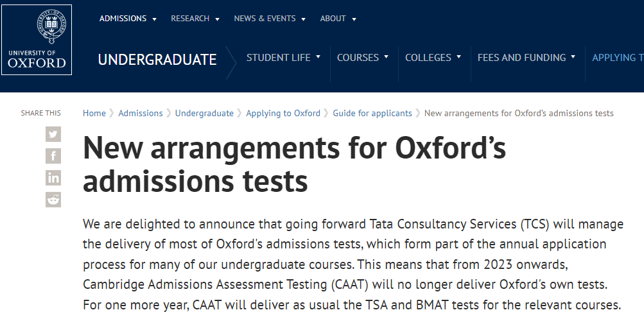
Task: Follow the Undergraduate breadcrumb link
Action: [x=204, y=114]
